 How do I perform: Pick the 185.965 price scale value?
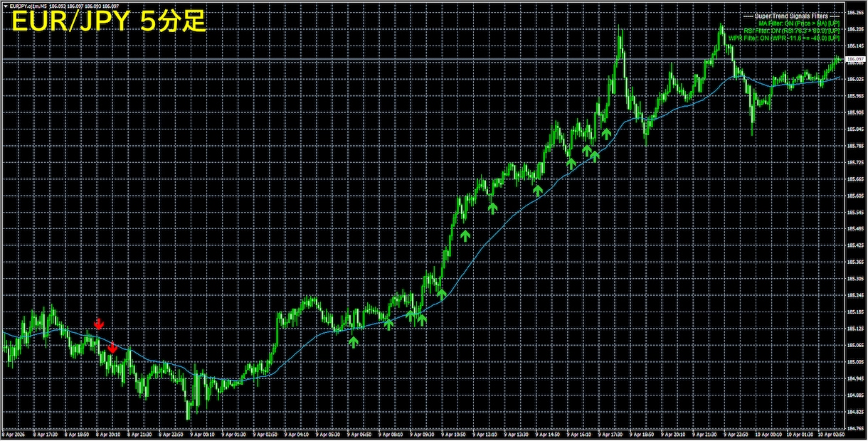coord(855,96)
